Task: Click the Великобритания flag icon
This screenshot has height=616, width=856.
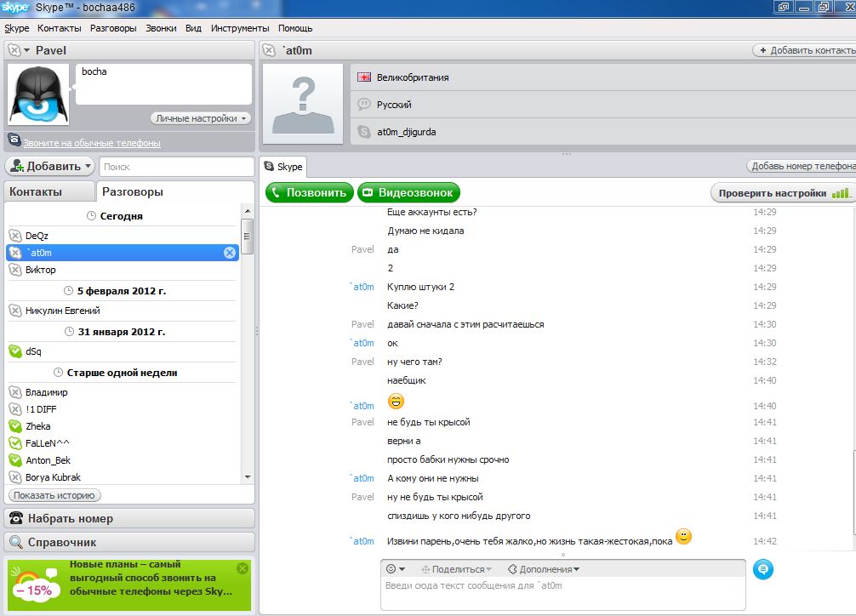Action: pyautogui.click(x=364, y=77)
